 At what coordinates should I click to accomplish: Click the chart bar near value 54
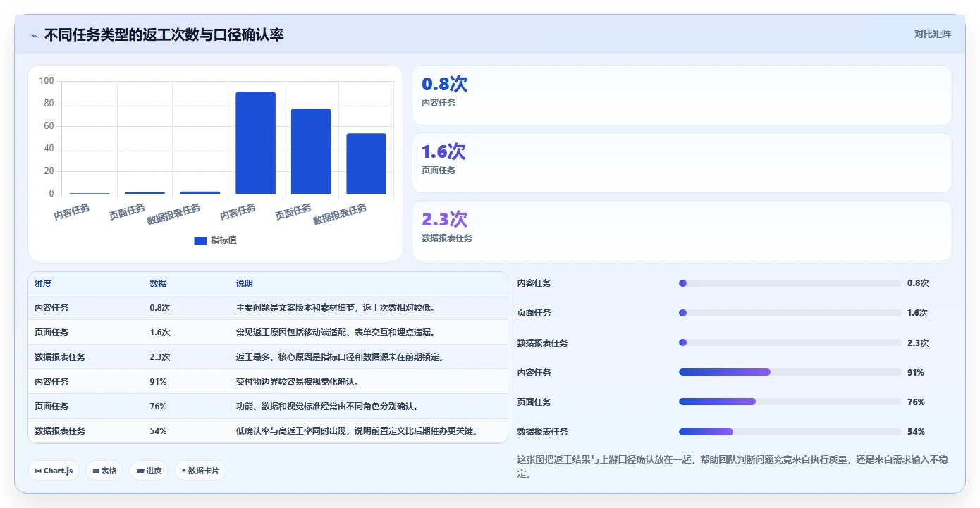[366, 163]
